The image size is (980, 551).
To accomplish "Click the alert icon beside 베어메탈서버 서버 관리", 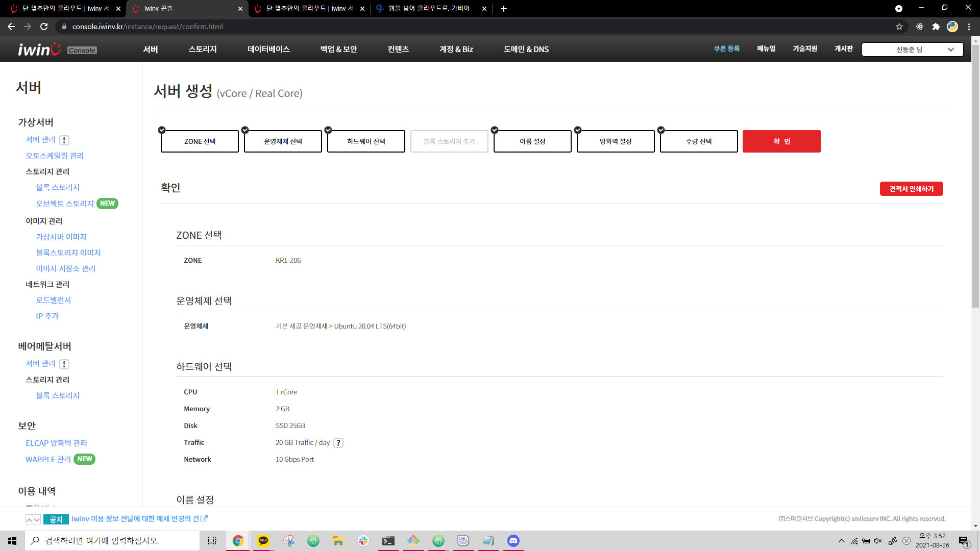I will pos(64,364).
